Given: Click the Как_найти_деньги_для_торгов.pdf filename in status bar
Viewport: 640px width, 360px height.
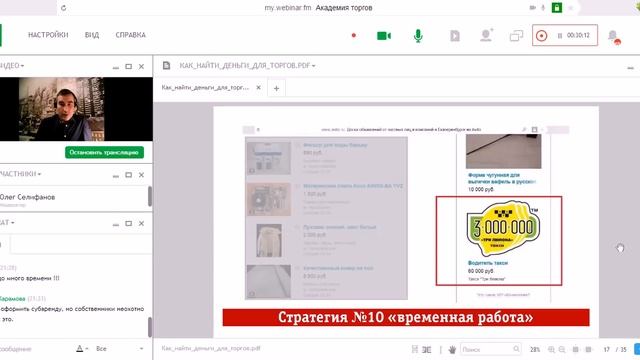Looking at the screenshot, I should tap(211, 348).
